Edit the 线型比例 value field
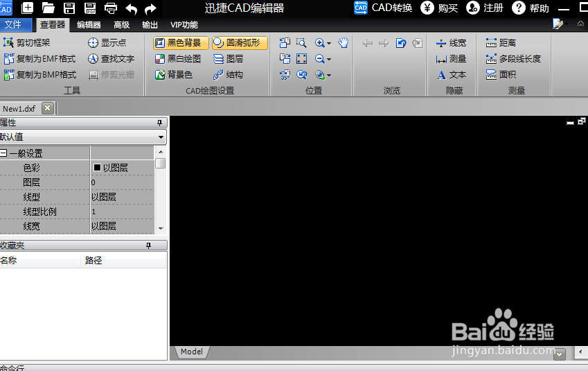The width and height of the screenshot is (588, 371). tap(123, 212)
